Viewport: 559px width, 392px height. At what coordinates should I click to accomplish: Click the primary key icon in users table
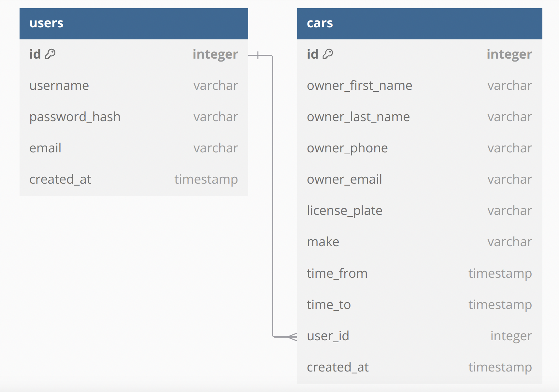pos(50,54)
